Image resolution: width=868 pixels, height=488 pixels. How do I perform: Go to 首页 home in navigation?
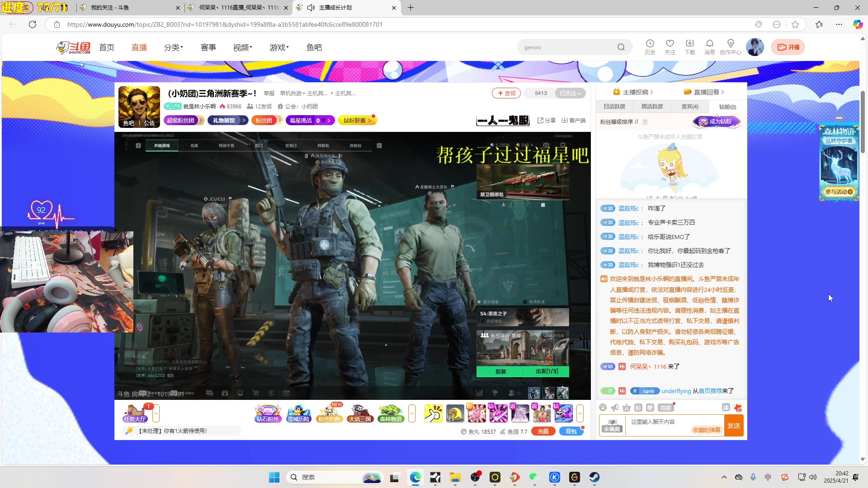click(107, 47)
